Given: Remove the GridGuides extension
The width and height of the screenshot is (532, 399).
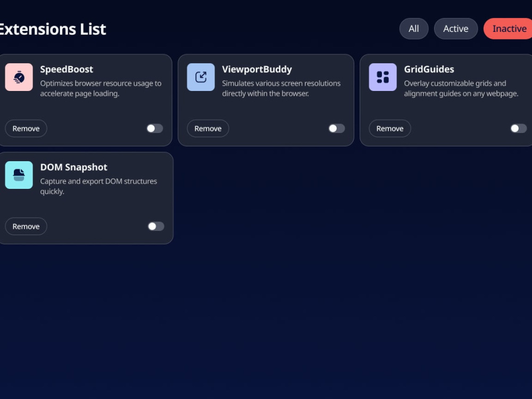Looking at the screenshot, I should (389, 128).
